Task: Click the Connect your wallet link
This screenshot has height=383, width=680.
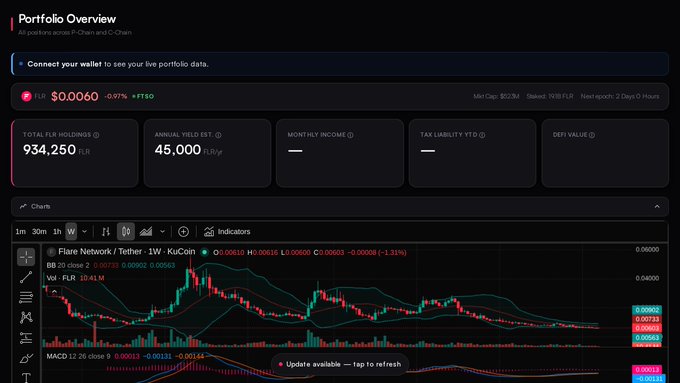Action: [x=64, y=64]
